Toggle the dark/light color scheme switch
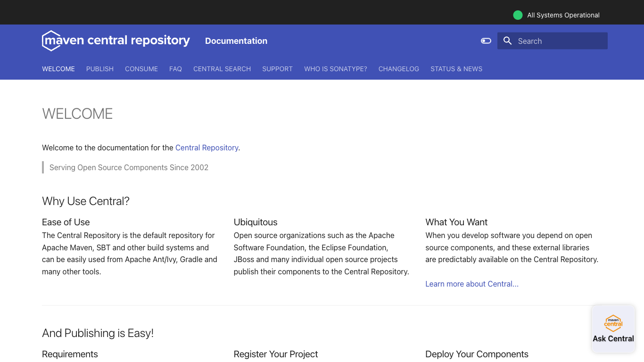 [x=486, y=41]
